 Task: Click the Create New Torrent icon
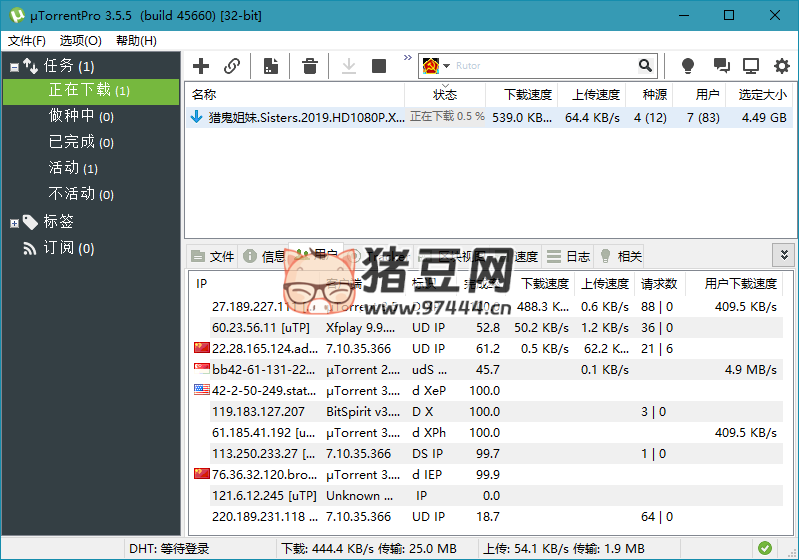tap(270, 66)
